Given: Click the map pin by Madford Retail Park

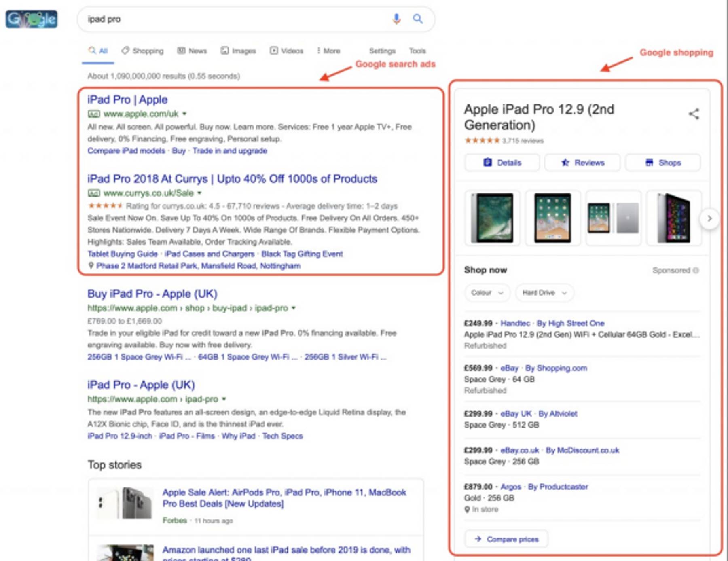Looking at the screenshot, I should [x=91, y=265].
